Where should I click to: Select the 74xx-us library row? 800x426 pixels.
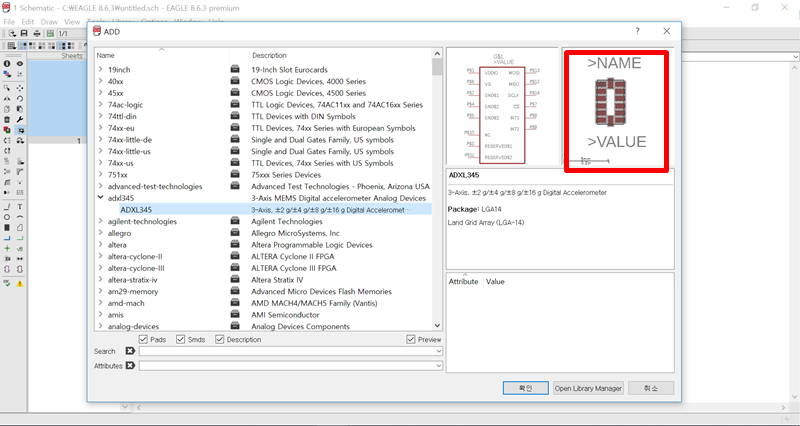263,163
